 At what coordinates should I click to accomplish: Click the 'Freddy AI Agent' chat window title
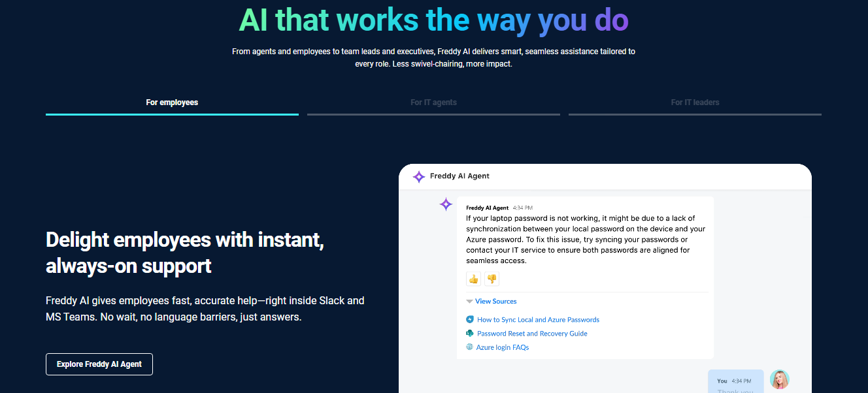click(x=459, y=176)
